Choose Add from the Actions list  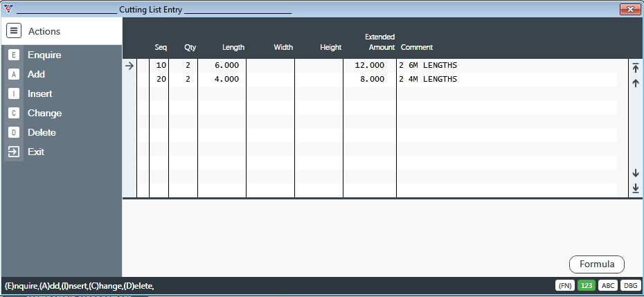click(36, 74)
